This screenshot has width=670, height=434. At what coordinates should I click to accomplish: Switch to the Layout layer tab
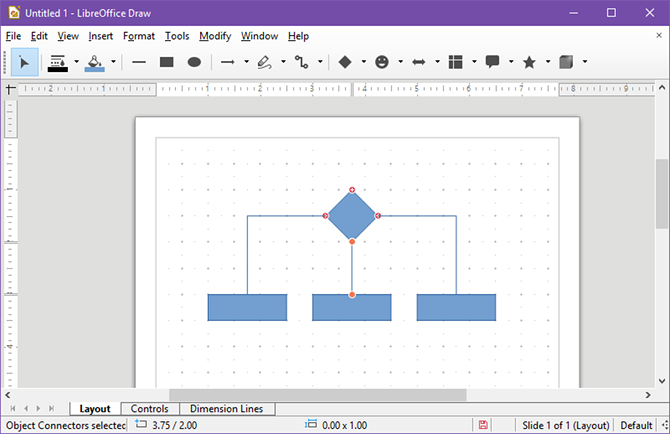95,409
